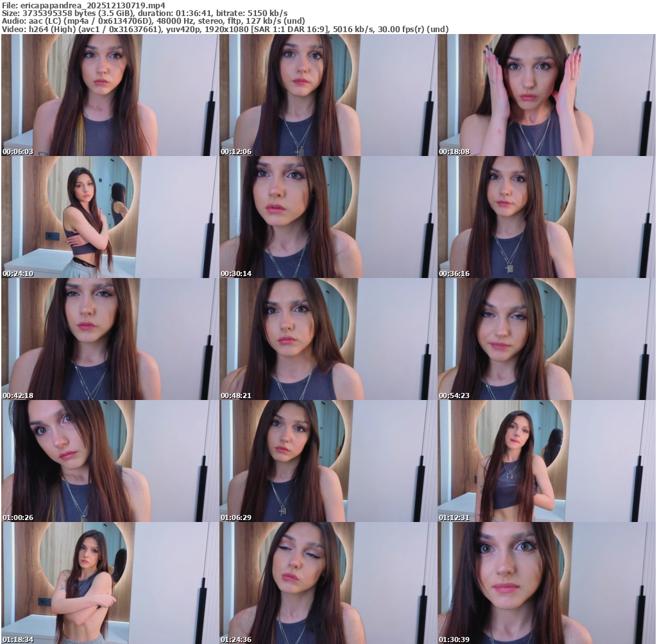Open the frame at 00:30:14
657x644 pixels.
click(x=328, y=217)
